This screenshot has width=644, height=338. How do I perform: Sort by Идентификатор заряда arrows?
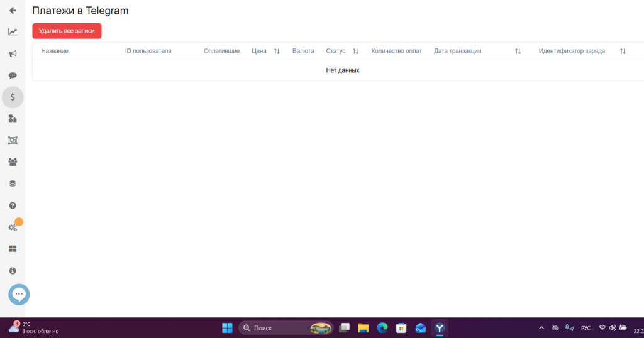623,52
